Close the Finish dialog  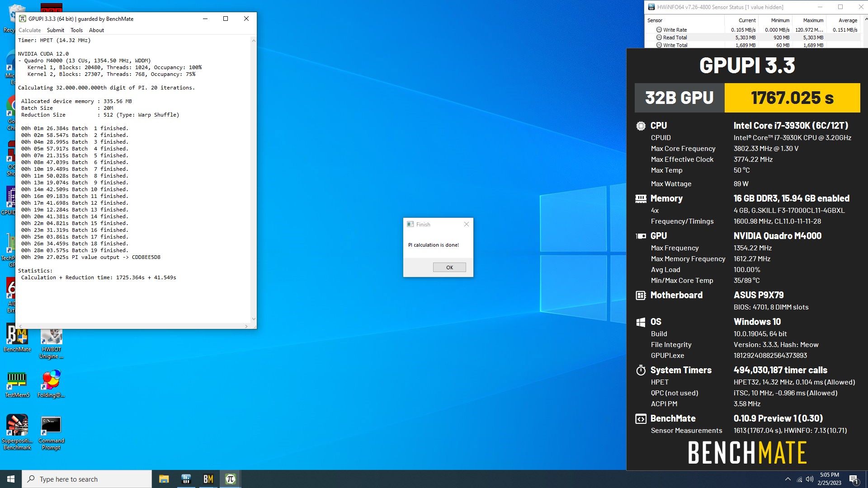tap(467, 224)
